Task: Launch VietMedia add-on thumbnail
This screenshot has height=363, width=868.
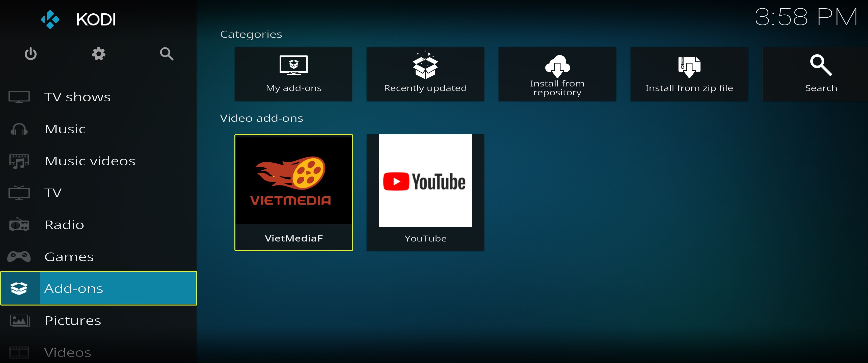Action: (293, 180)
